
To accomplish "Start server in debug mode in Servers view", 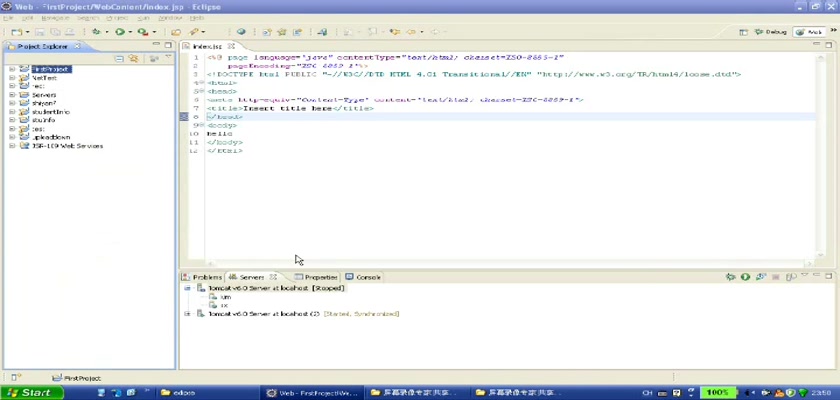I will 731,276.
